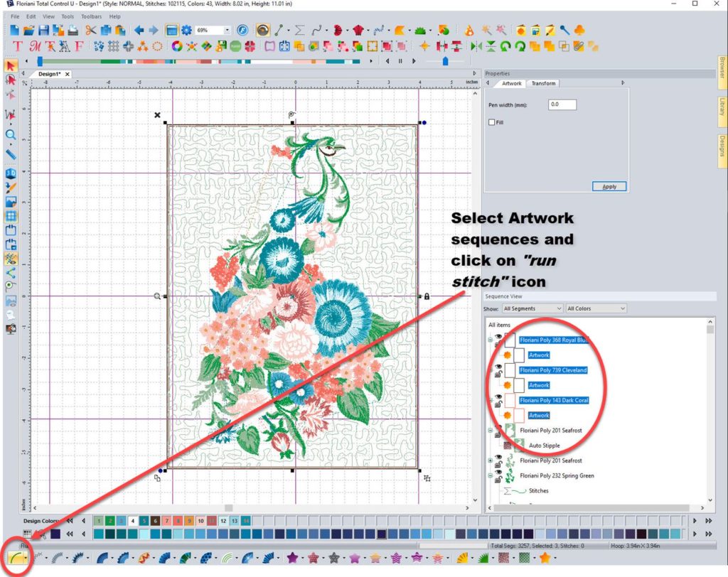Click the Apply button
This screenshot has width=728, height=577.
coord(609,186)
